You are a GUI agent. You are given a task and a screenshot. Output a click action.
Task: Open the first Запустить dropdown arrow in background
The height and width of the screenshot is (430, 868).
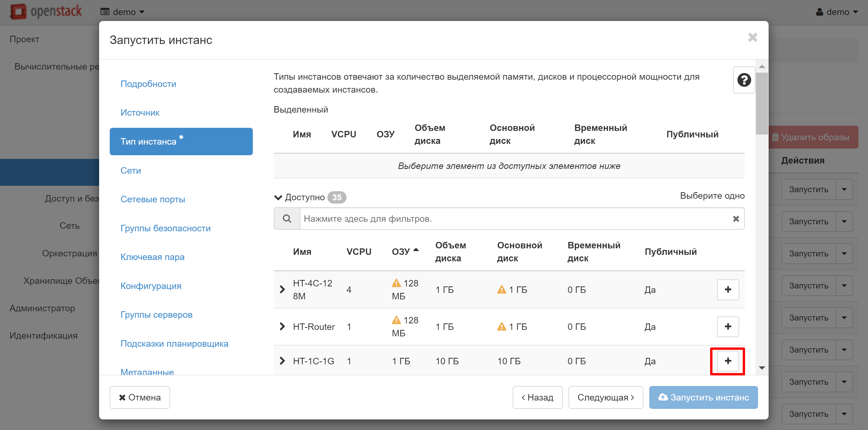click(844, 189)
